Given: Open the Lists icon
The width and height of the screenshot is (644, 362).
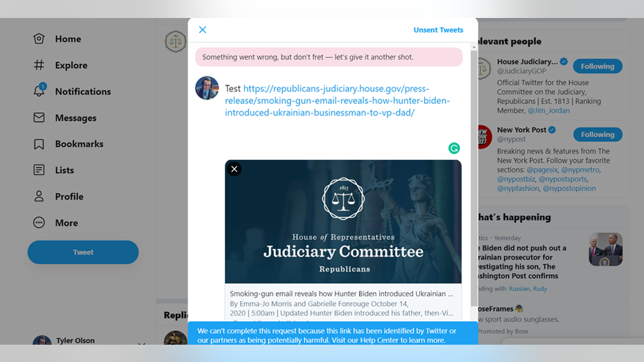Looking at the screenshot, I should tap(39, 170).
